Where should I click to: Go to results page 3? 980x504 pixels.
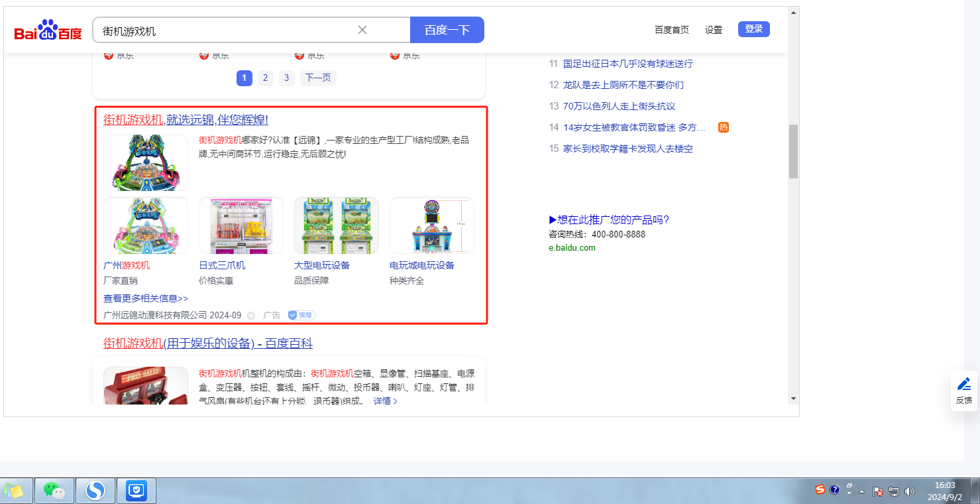[x=286, y=78]
